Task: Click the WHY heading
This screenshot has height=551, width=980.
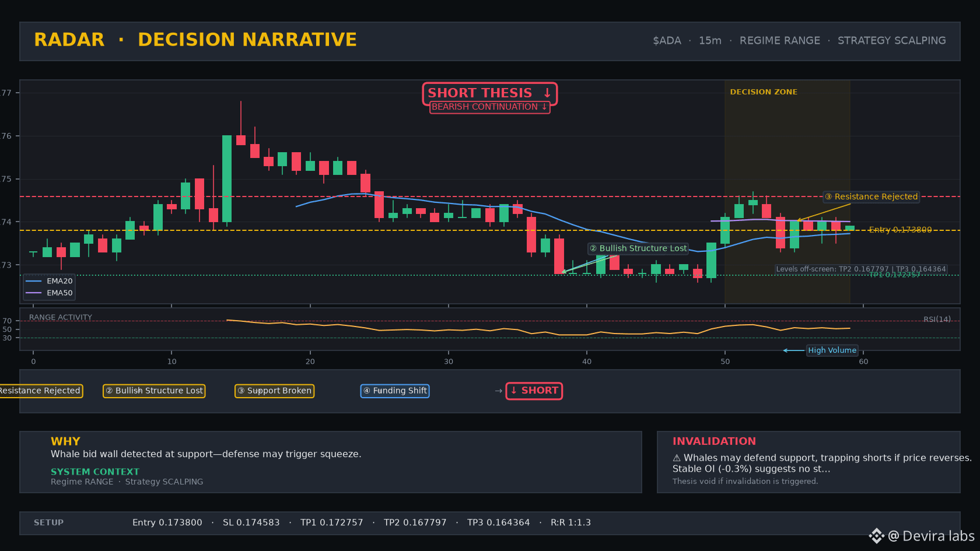Action: click(x=65, y=441)
